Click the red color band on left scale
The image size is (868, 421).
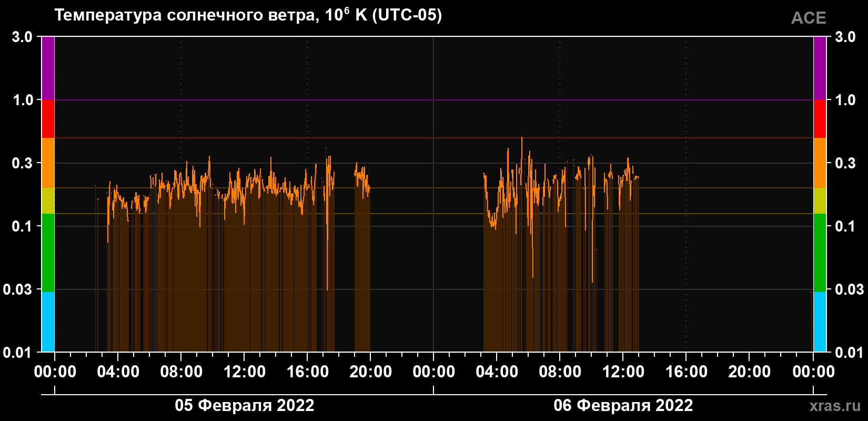pos(48,119)
